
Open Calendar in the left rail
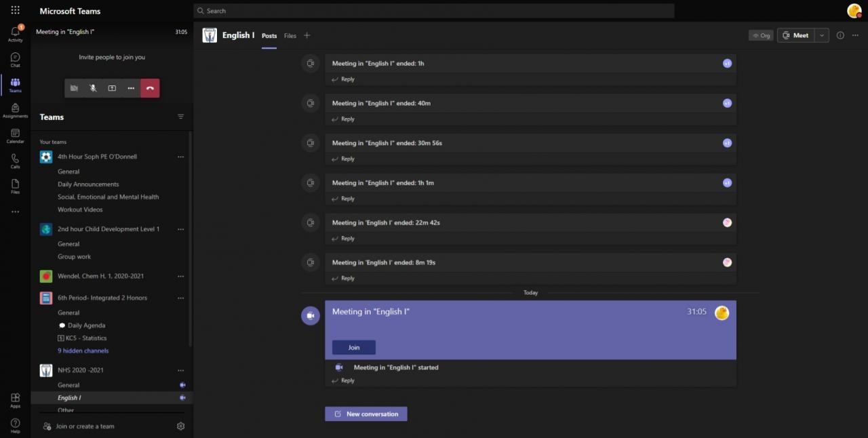[x=15, y=136]
